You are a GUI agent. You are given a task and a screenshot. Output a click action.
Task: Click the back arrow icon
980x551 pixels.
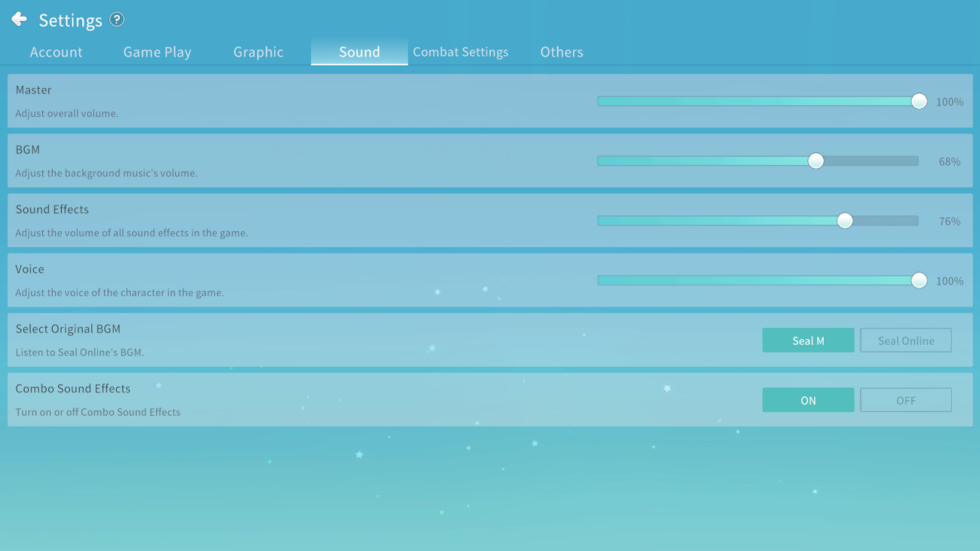click(20, 20)
